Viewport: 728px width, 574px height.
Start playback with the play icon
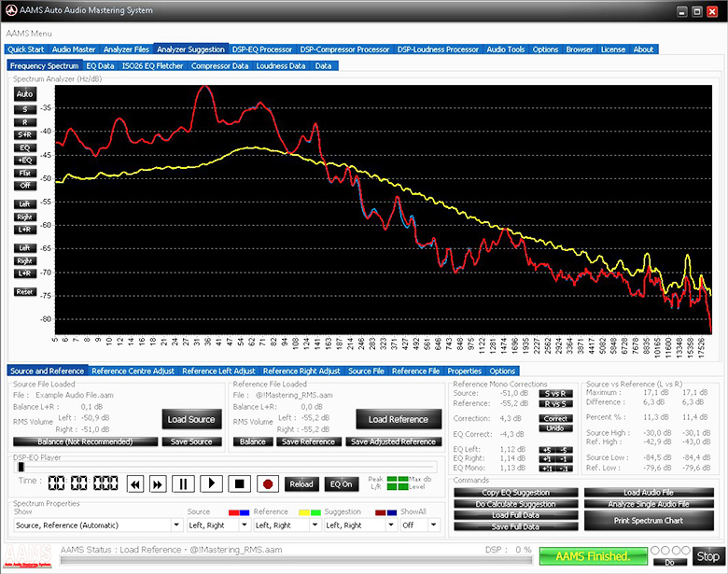[x=211, y=484]
